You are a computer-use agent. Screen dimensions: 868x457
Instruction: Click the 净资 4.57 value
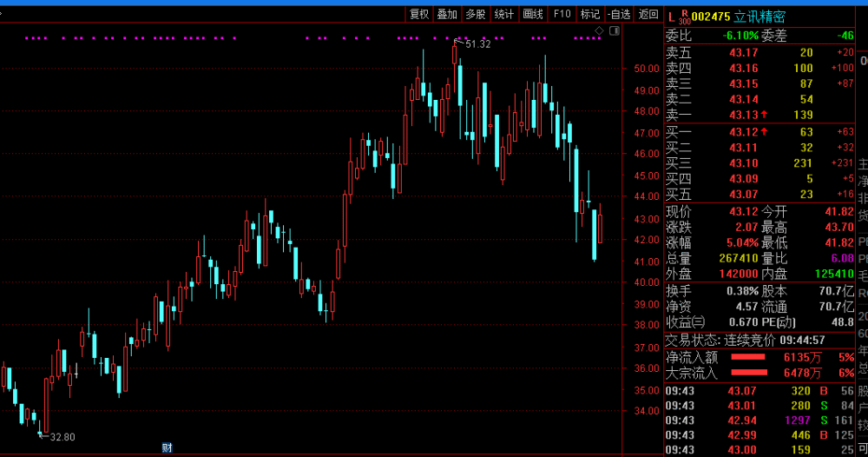tap(746, 307)
